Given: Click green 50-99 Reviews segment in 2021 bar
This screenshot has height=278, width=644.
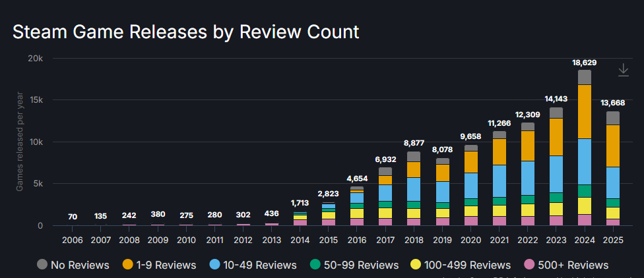Looking at the screenshot, I should click(x=499, y=201).
